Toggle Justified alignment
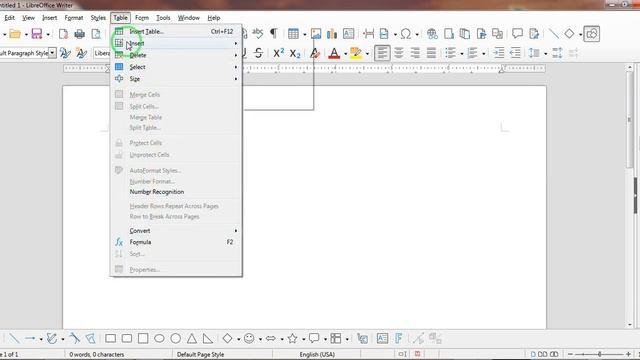Viewport: 640px width, 360px height. (431, 53)
